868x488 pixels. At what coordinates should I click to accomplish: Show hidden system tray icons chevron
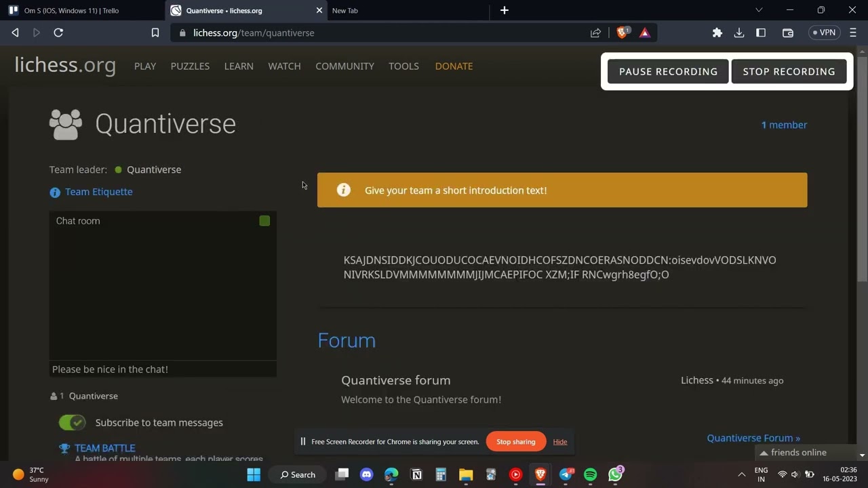(741, 474)
